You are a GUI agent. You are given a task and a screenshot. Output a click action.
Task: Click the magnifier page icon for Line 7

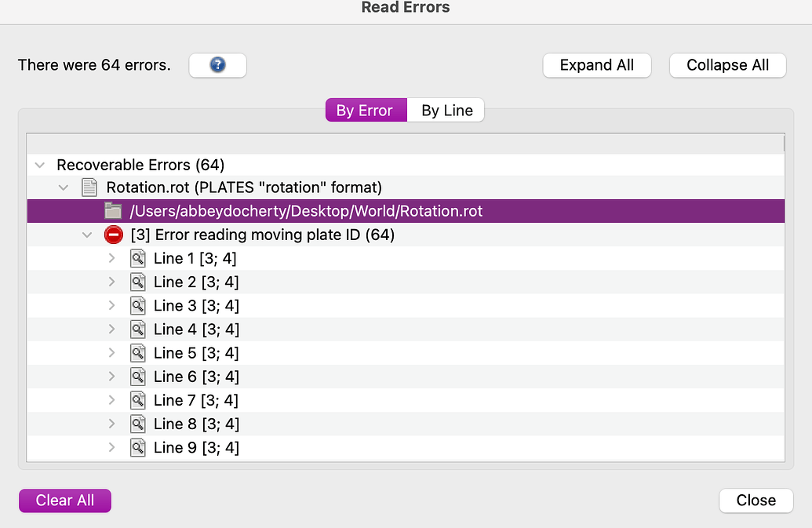click(x=138, y=400)
